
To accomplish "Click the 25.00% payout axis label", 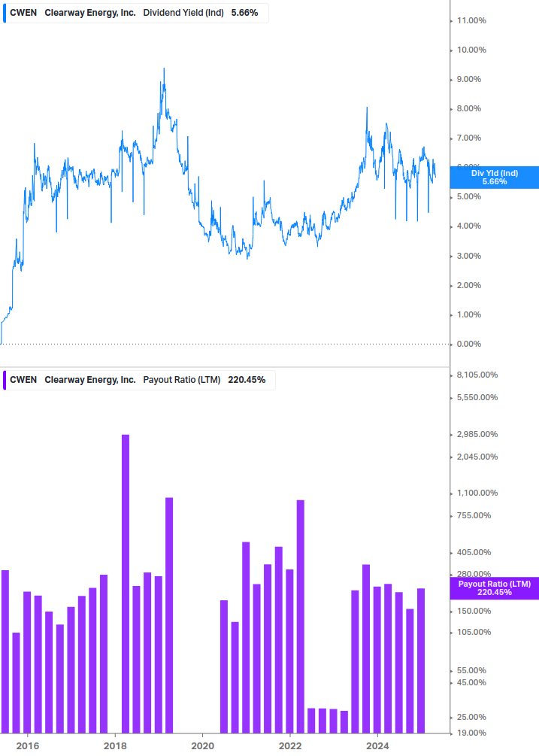I will point(471,717).
